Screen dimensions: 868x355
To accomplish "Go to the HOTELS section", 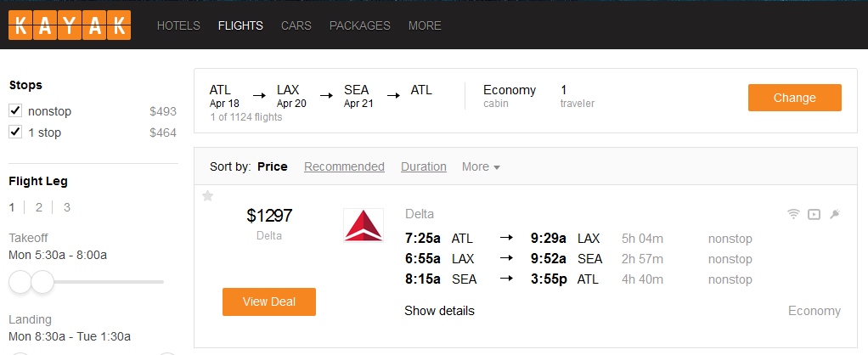I will (178, 25).
